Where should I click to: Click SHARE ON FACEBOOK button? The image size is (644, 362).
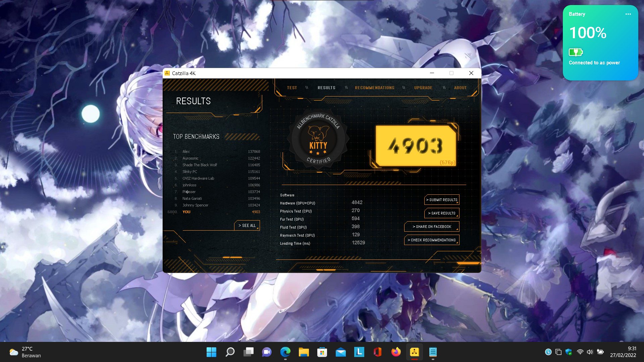click(432, 227)
